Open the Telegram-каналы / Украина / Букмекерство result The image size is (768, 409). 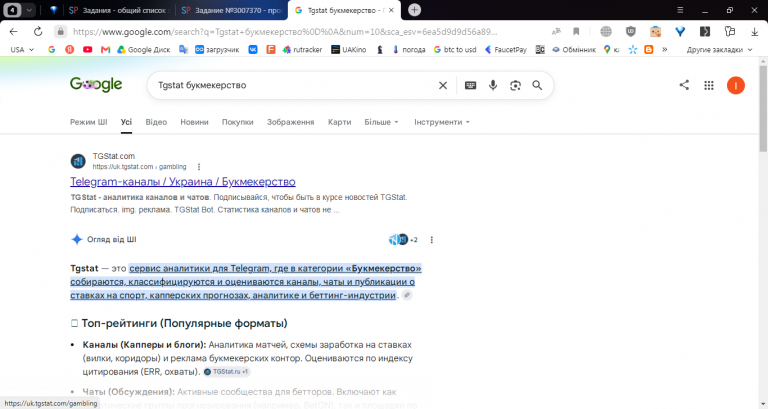point(183,182)
